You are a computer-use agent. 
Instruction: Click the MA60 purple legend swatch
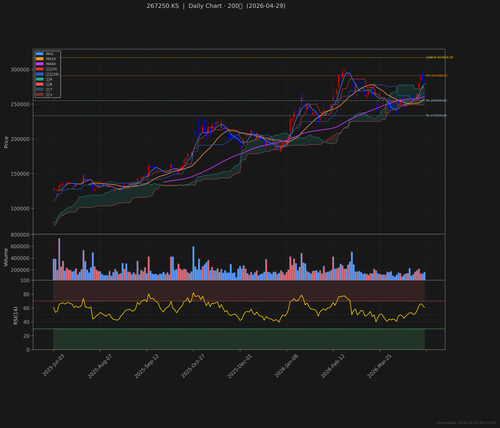tap(40, 64)
